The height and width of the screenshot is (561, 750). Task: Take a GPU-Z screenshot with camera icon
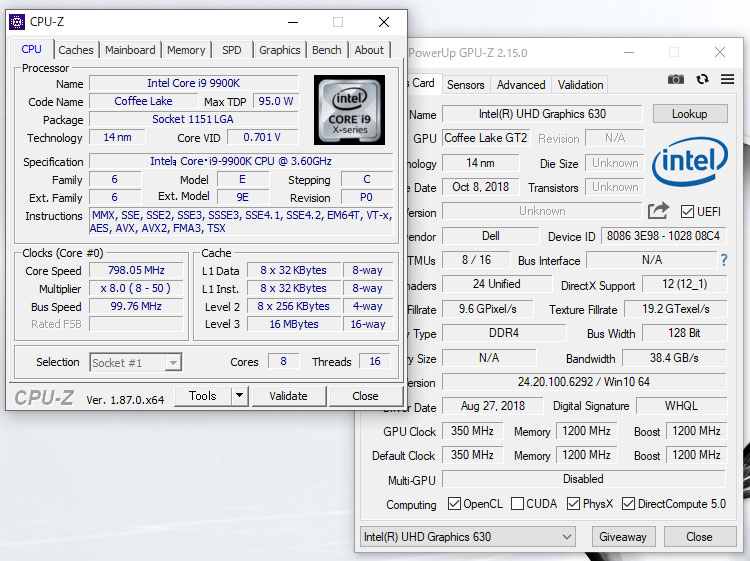pyautogui.click(x=675, y=79)
